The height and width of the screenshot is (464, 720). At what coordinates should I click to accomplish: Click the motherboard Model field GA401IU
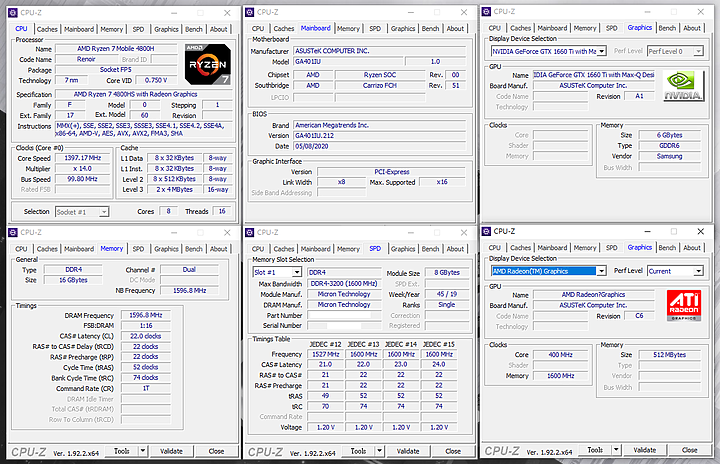(348, 62)
